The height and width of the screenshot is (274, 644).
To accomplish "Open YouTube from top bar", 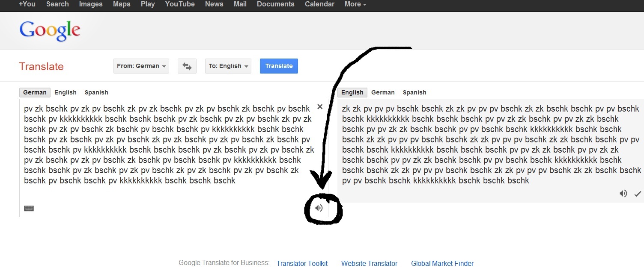I will click(180, 4).
